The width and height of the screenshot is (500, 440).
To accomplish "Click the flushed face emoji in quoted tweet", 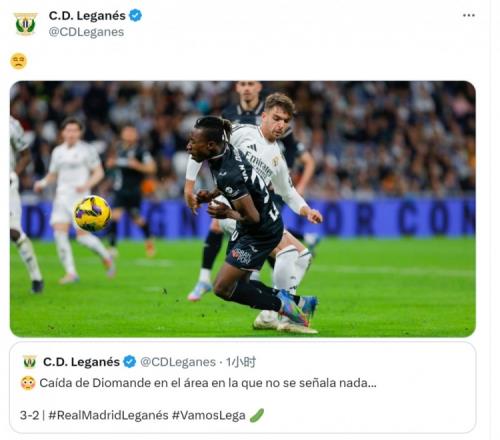I will click(x=28, y=383).
